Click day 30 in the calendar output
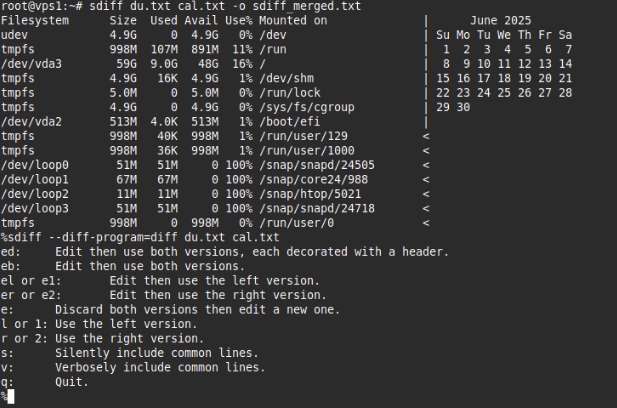This screenshot has width=617, height=408. click(462, 107)
